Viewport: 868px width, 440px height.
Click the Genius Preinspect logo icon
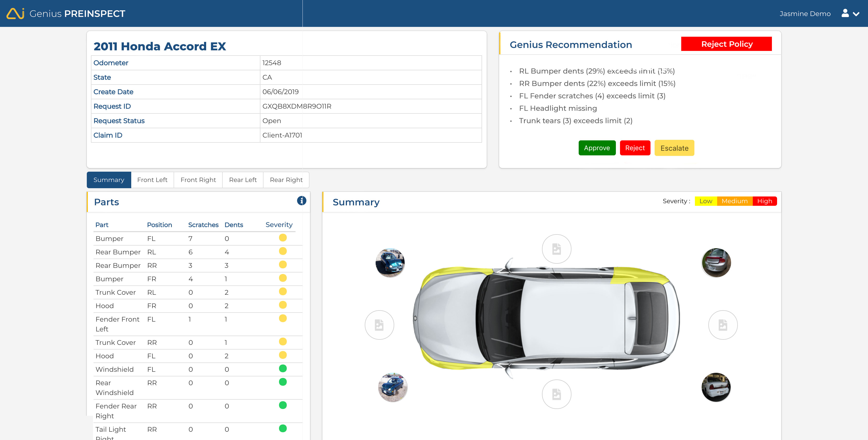pyautogui.click(x=16, y=13)
